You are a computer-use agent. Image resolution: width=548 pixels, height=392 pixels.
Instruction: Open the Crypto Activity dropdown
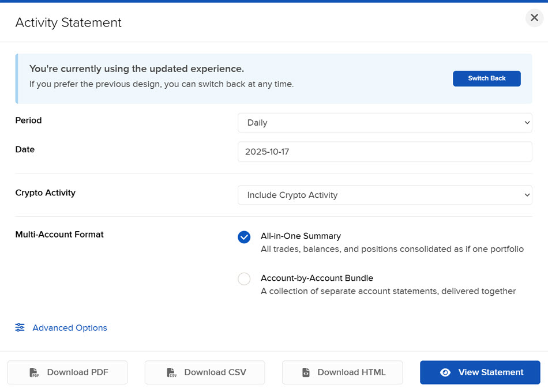[x=385, y=195]
